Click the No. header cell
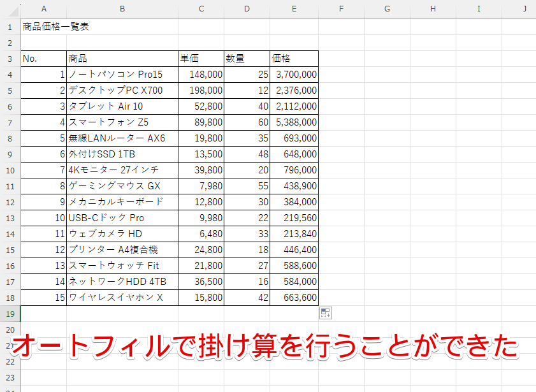The height and width of the screenshot is (392, 536). point(44,59)
